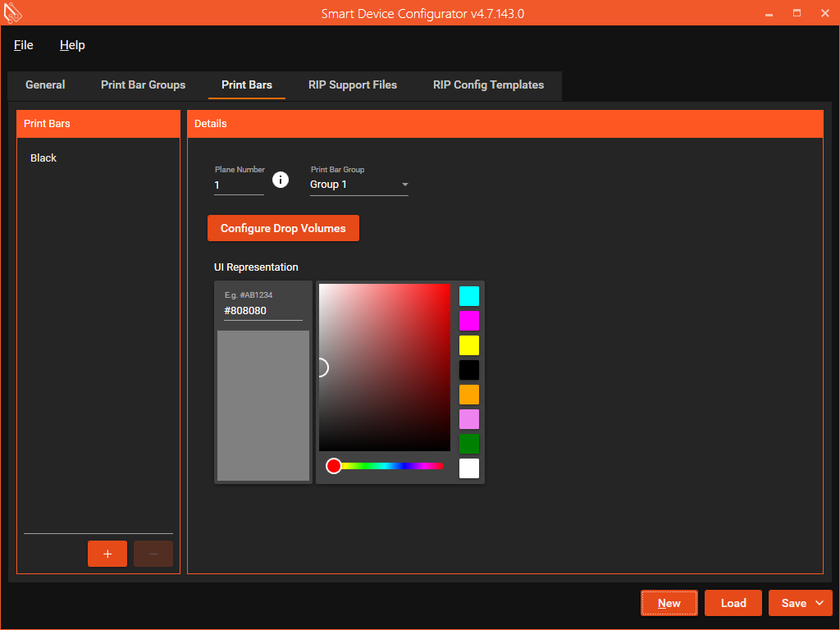840x630 pixels.
Task: Select the magenta preset color swatch
Action: coord(469,321)
